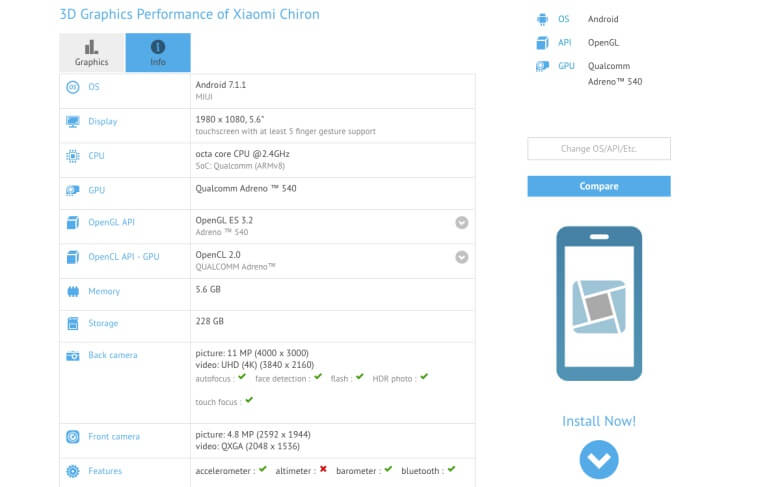This screenshot has width=780, height=487.
Task: Click the Install Now! link
Action: [599, 421]
